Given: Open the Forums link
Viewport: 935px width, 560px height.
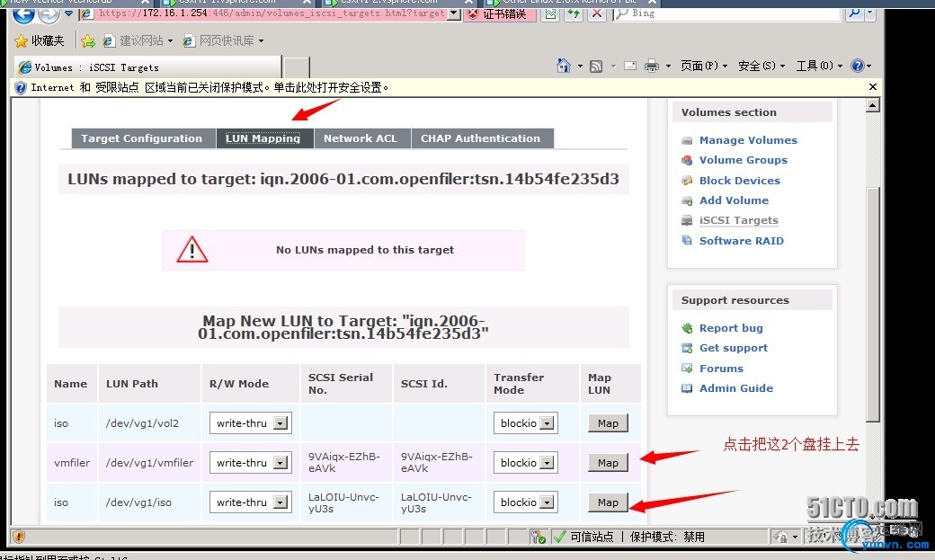Looking at the screenshot, I should [x=722, y=369].
